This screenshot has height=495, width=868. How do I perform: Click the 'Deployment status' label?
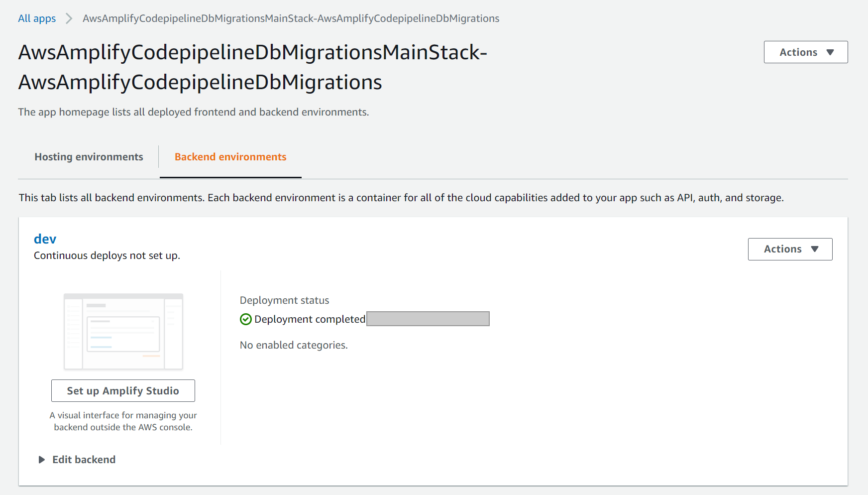(x=284, y=300)
